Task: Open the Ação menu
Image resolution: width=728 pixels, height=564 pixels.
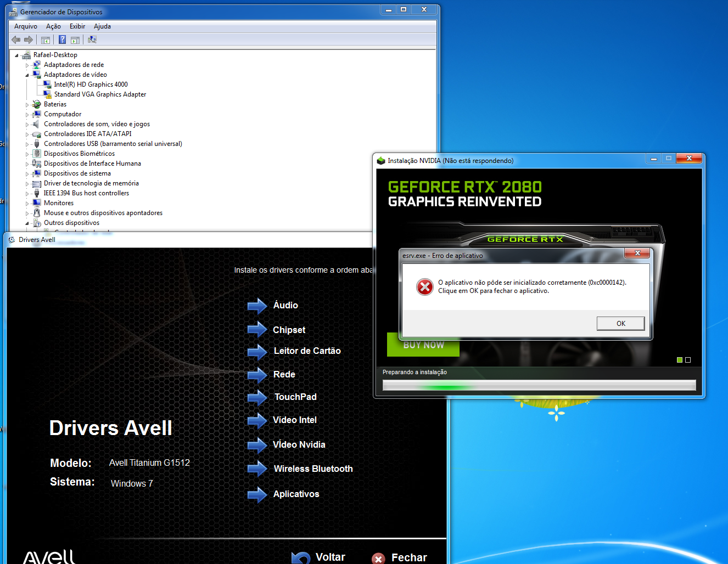Action: click(53, 26)
